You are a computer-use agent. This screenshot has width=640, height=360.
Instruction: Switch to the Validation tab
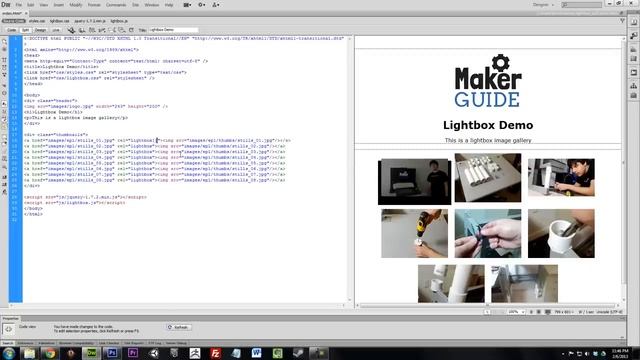pyautogui.click(x=46, y=343)
